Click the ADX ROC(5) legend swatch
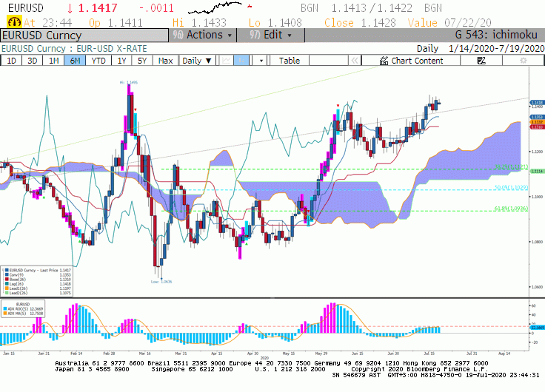The image size is (545, 392). click(x=5, y=308)
